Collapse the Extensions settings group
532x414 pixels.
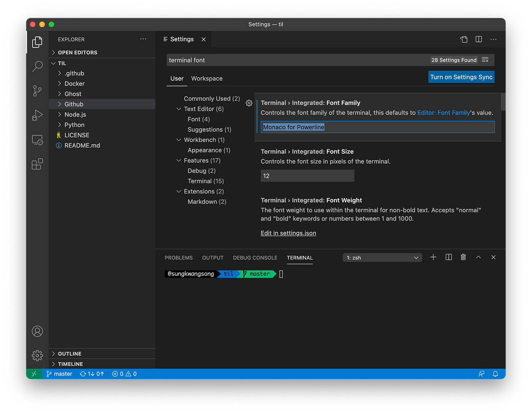pyautogui.click(x=179, y=191)
